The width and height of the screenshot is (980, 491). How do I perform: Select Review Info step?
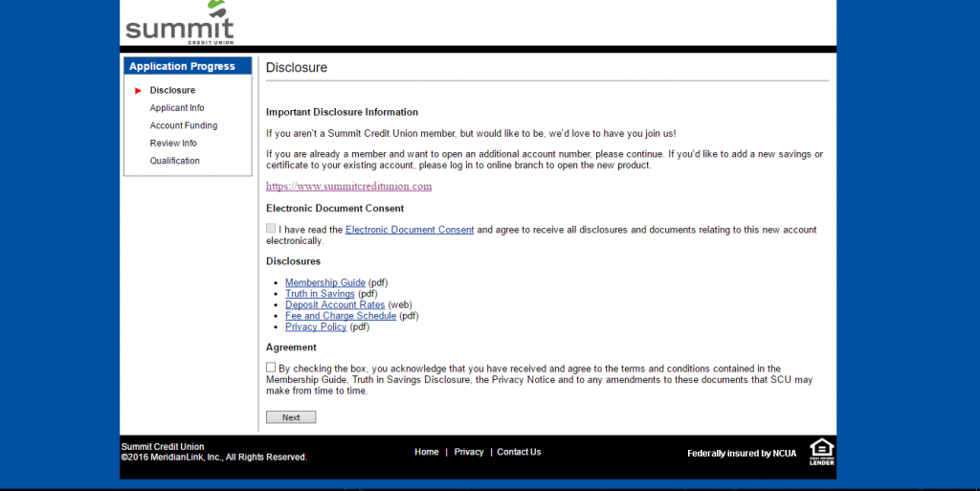173,143
